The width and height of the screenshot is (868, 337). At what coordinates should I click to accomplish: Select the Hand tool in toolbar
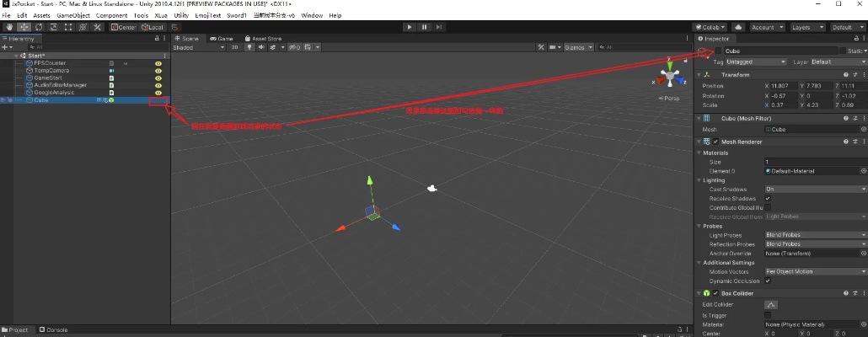(9, 27)
